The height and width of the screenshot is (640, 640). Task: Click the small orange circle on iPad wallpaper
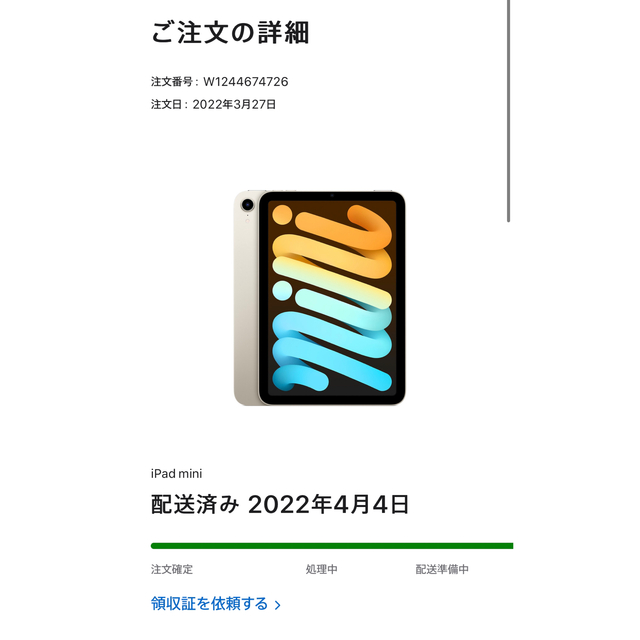click(282, 215)
